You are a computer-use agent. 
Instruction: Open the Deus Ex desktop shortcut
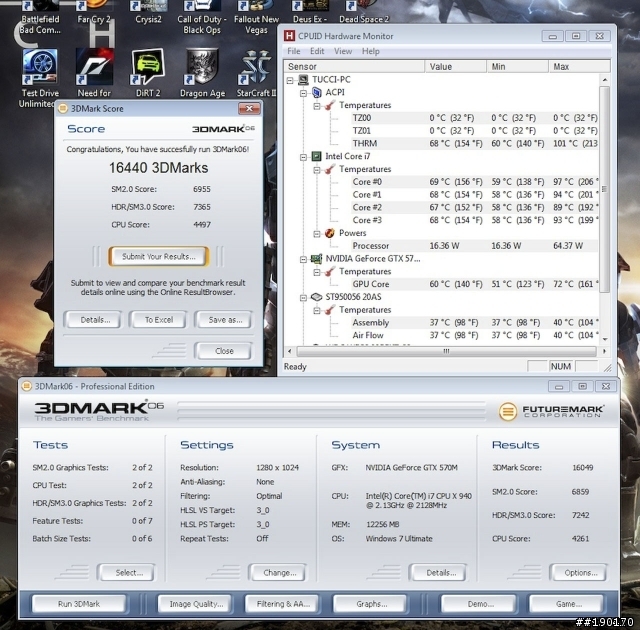coord(310,12)
